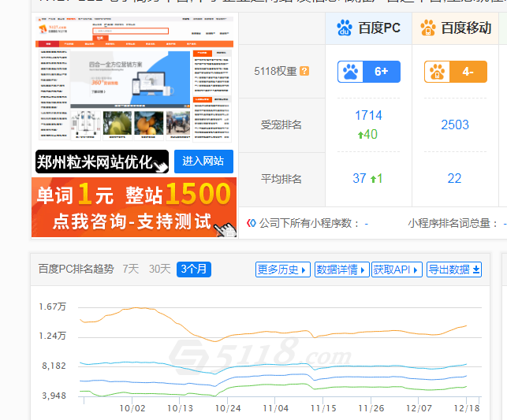Viewport: 507px width, 420px height.
Task: Click the mini program icon before 公司下所有小程序数
Action: click(252, 223)
